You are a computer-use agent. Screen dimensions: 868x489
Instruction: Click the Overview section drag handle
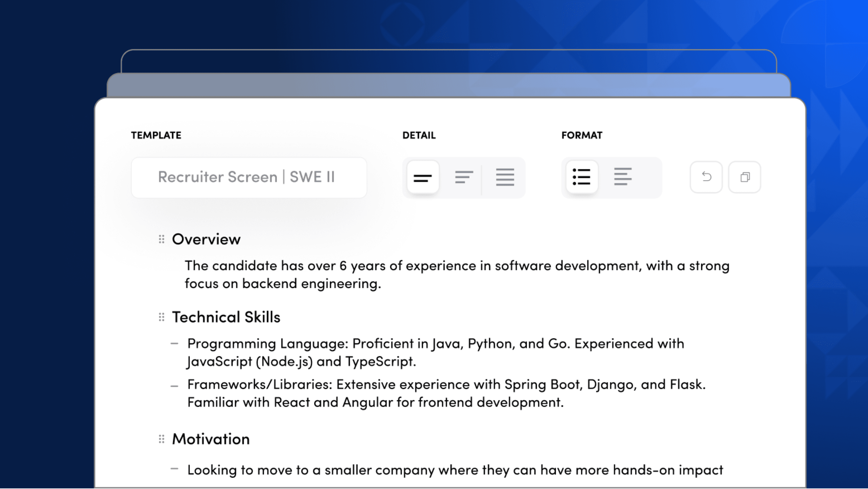[x=161, y=239]
